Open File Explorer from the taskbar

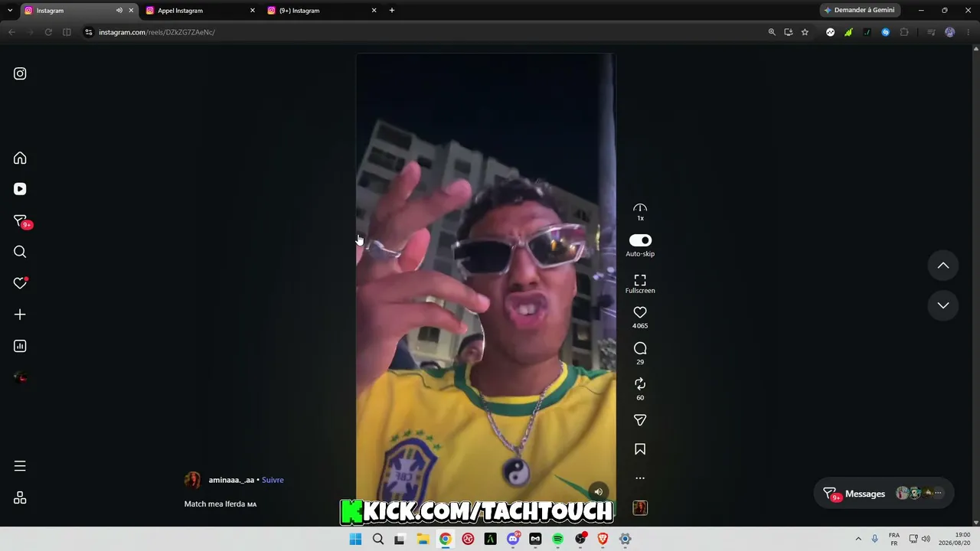tap(423, 539)
